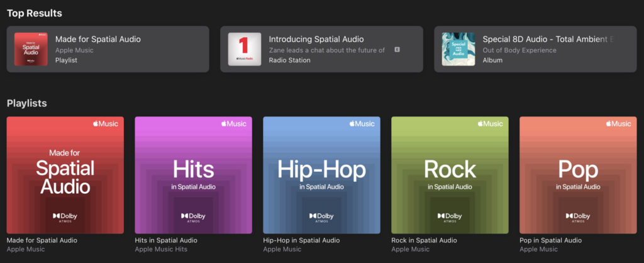Click Apple Music logo on red Spatial Audio cover
Image resolution: width=644 pixels, height=263 pixels.
pyautogui.click(x=106, y=123)
